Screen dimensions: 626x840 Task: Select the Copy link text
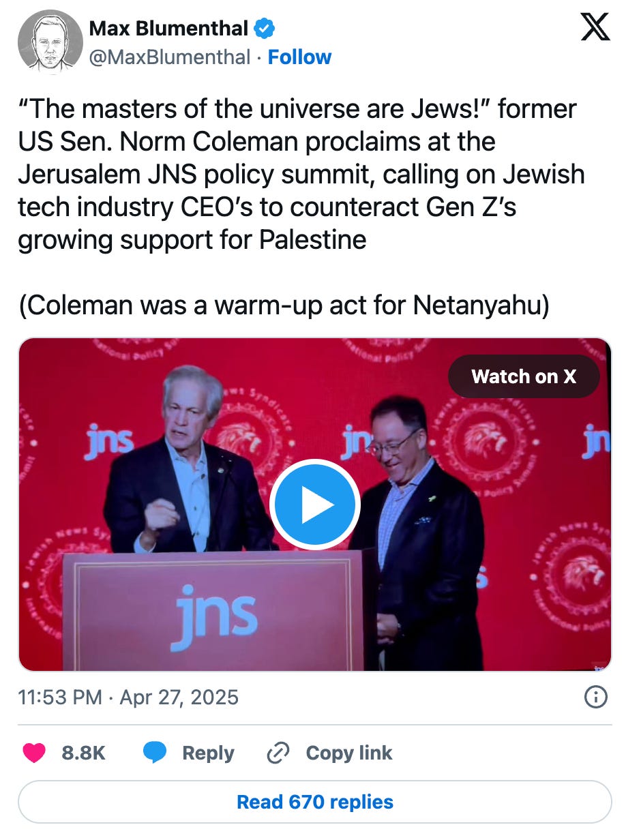pyautogui.click(x=349, y=753)
